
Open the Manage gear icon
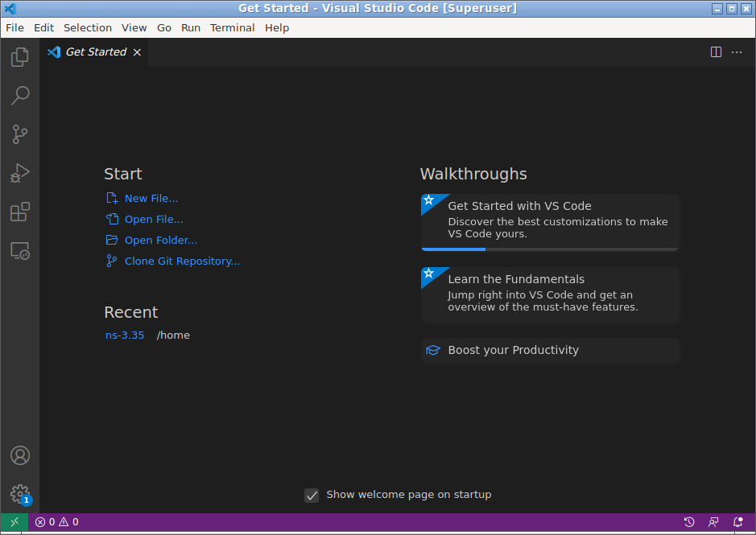20,494
